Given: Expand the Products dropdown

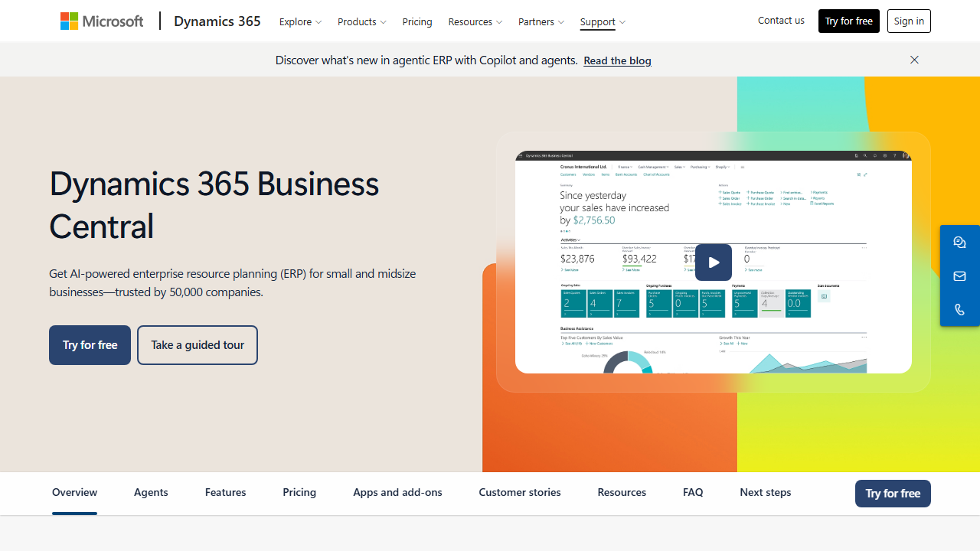Looking at the screenshot, I should coord(361,21).
